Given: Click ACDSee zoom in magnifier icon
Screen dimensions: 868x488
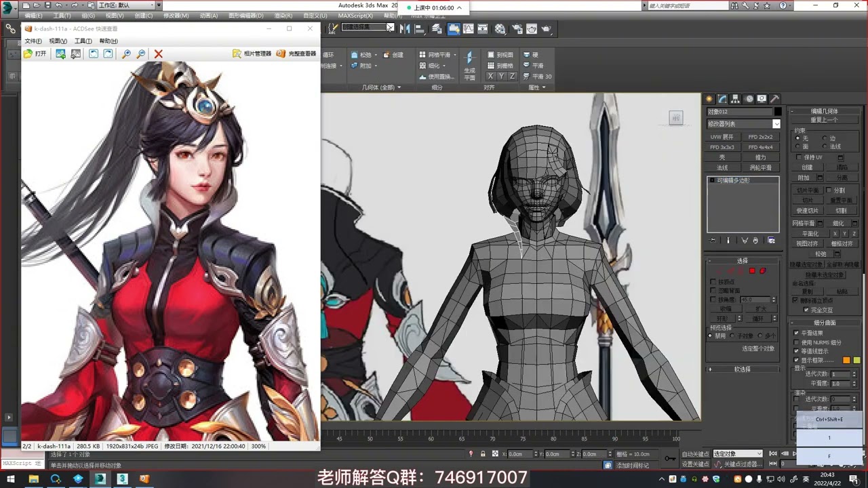Looking at the screenshot, I should [126, 54].
